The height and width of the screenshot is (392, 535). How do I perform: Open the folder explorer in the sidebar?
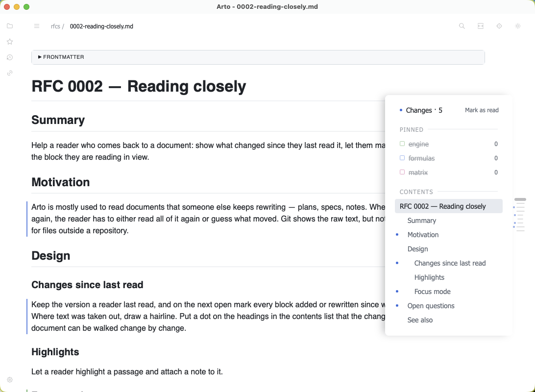[10, 26]
